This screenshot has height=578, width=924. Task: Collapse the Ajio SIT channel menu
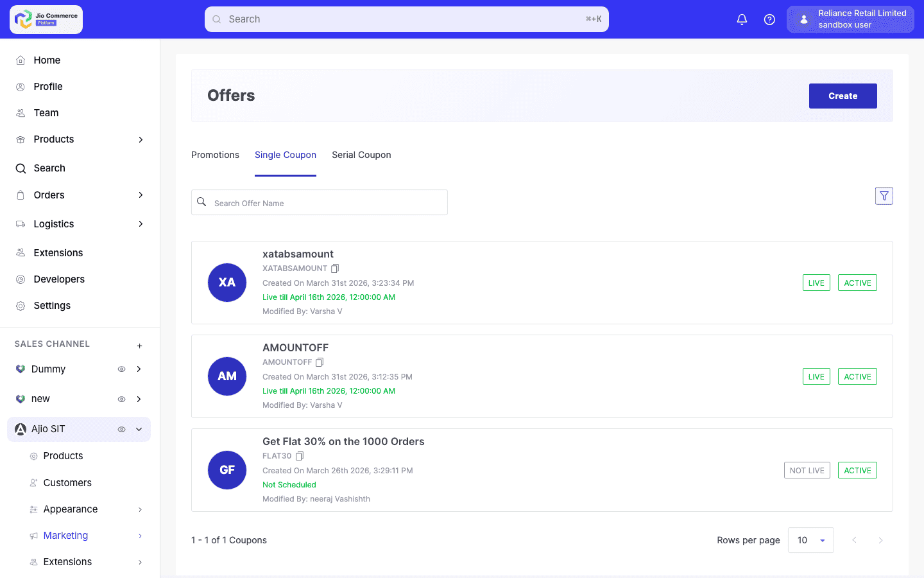(138, 429)
